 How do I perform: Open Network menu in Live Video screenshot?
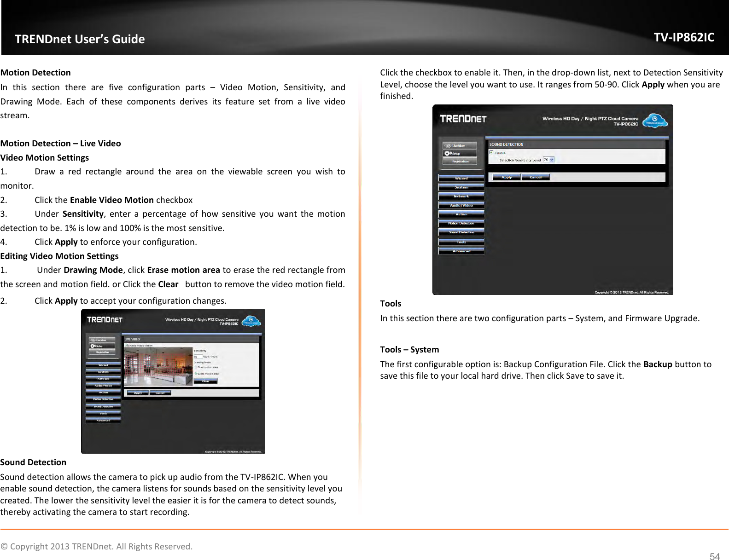click(x=103, y=379)
